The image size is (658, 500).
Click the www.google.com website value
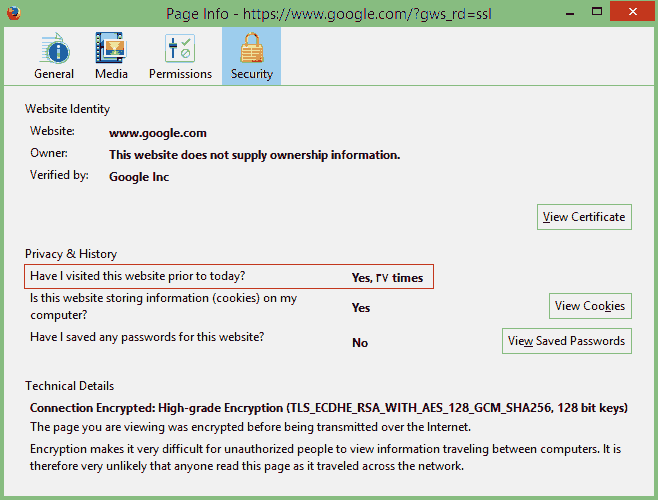coord(157,133)
